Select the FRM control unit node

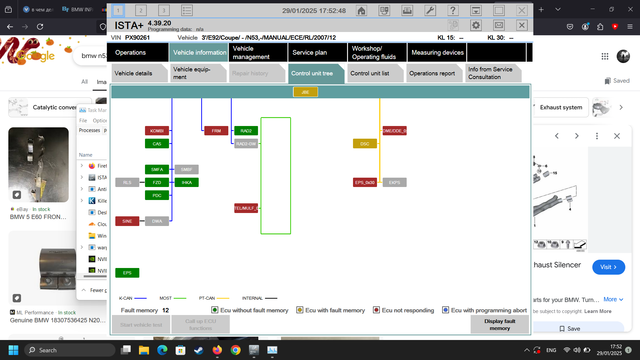click(216, 131)
